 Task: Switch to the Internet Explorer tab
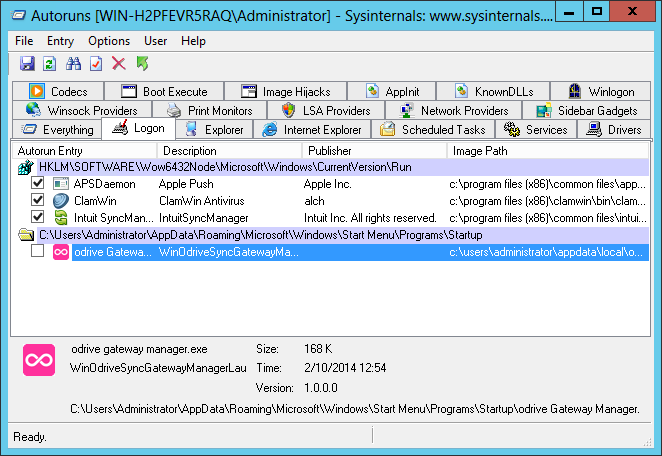point(312,129)
